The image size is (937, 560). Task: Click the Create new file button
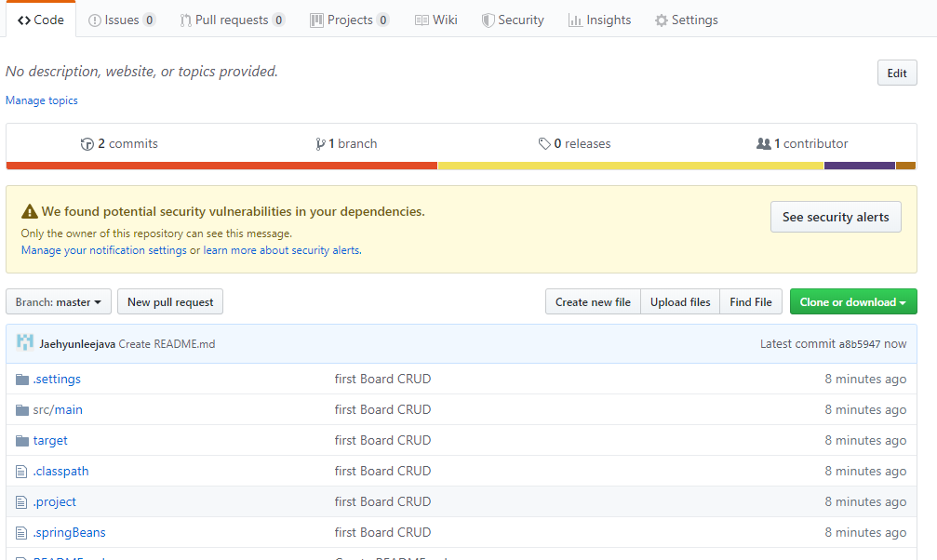[x=593, y=301]
